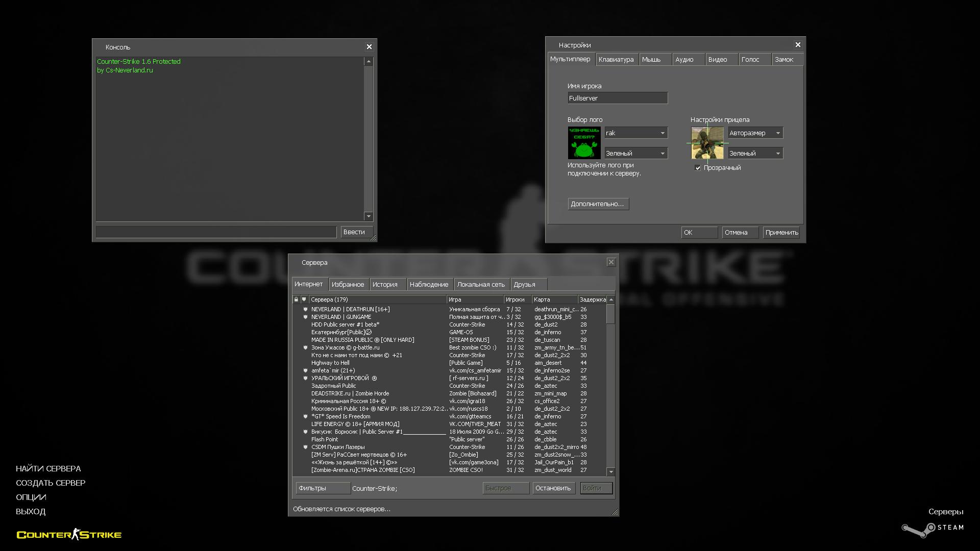Click the Counter-Strike logo at bottom left
The image size is (980, 551).
point(69,534)
